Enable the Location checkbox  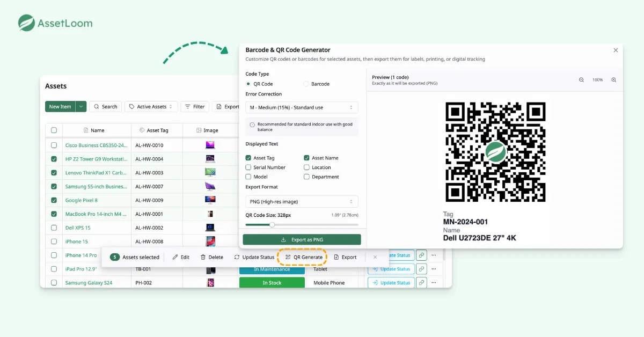[306, 167]
